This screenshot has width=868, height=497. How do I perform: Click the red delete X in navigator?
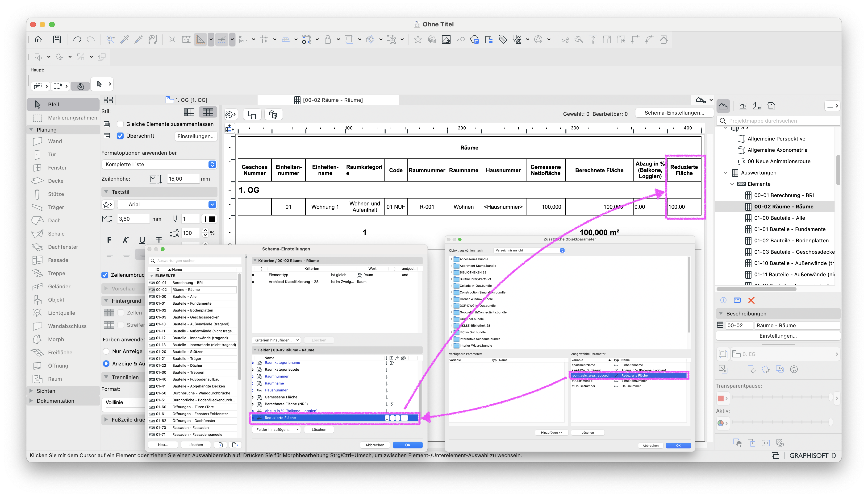(x=751, y=300)
